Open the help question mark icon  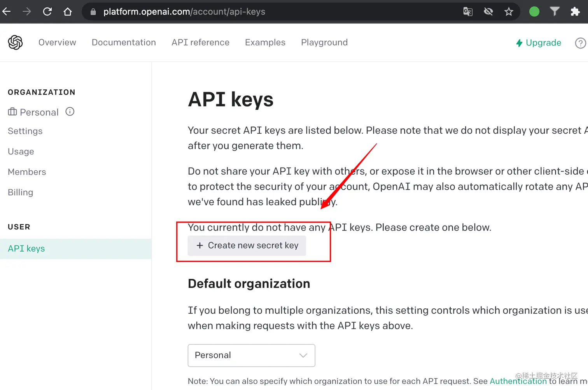(581, 43)
